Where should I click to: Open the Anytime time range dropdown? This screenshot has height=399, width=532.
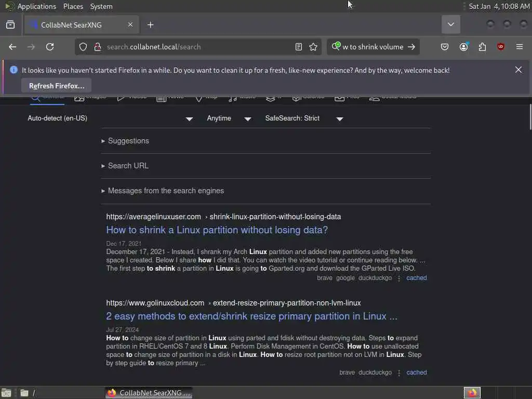pyautogui.click(x=229, y=118)
